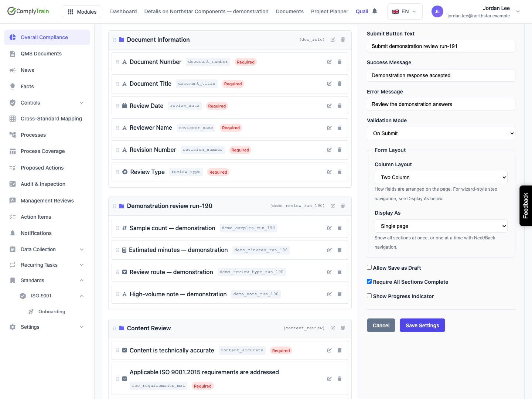Uncheck Require All Sections Complete

pos(369,282)
